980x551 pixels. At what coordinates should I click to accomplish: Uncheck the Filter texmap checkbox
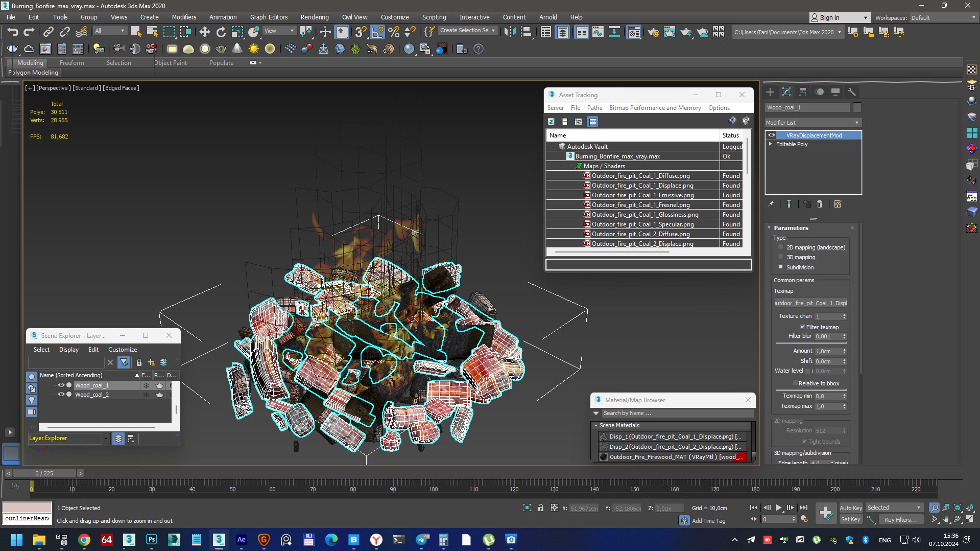point(802,327)
